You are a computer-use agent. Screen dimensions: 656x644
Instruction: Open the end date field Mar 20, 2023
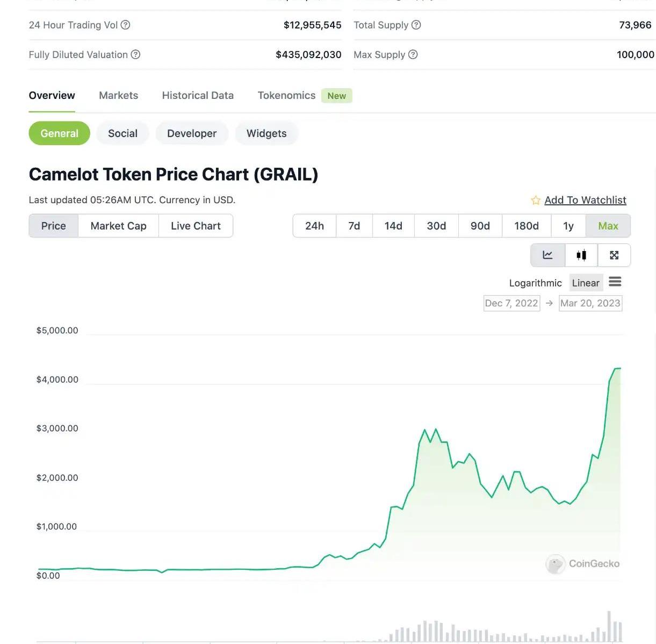click(590, 303)
